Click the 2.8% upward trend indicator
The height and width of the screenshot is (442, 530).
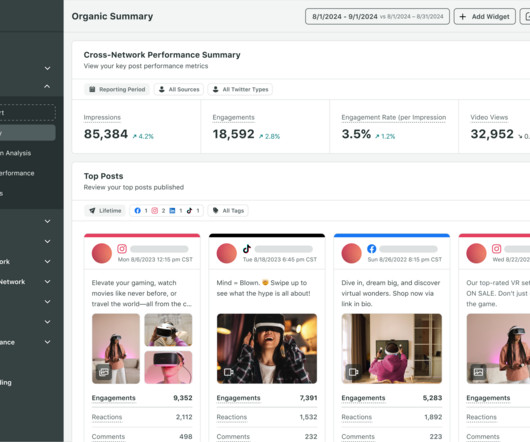tap(269, 136)
